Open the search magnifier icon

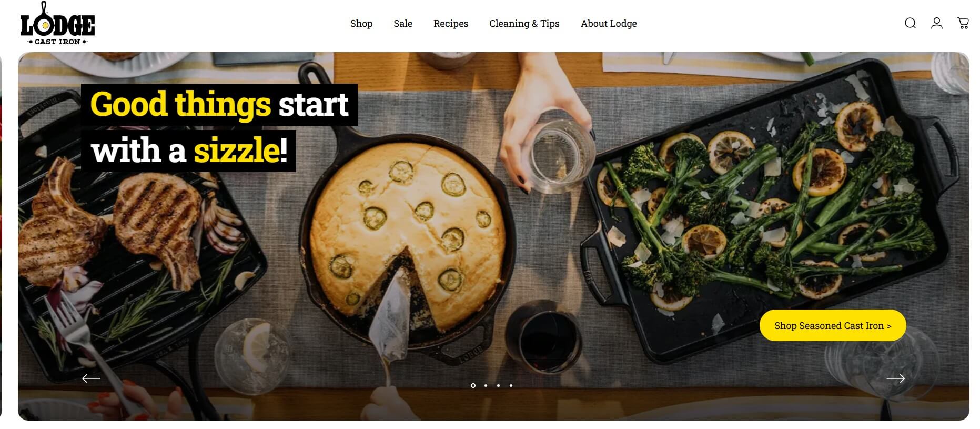tap(910, 23)
